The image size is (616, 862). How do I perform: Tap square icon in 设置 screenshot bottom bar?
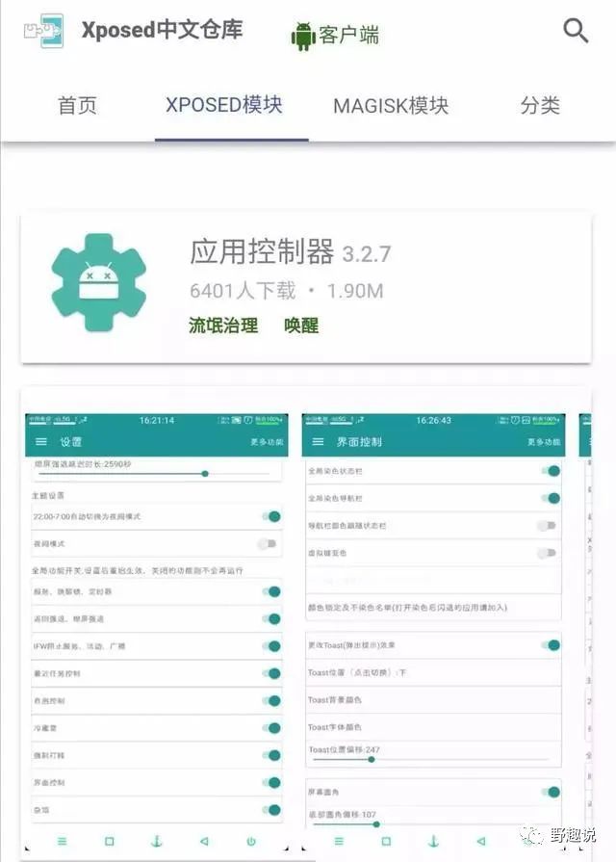(110, 841)
